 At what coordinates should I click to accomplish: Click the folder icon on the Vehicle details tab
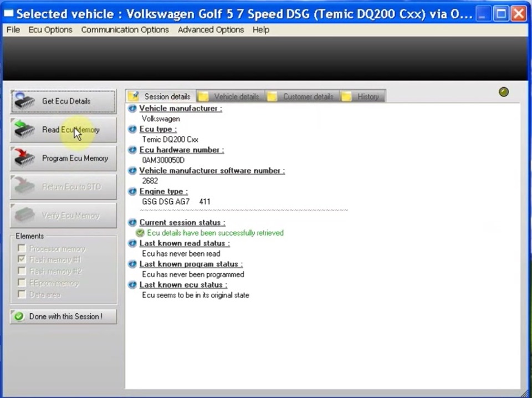click(203, 96)
